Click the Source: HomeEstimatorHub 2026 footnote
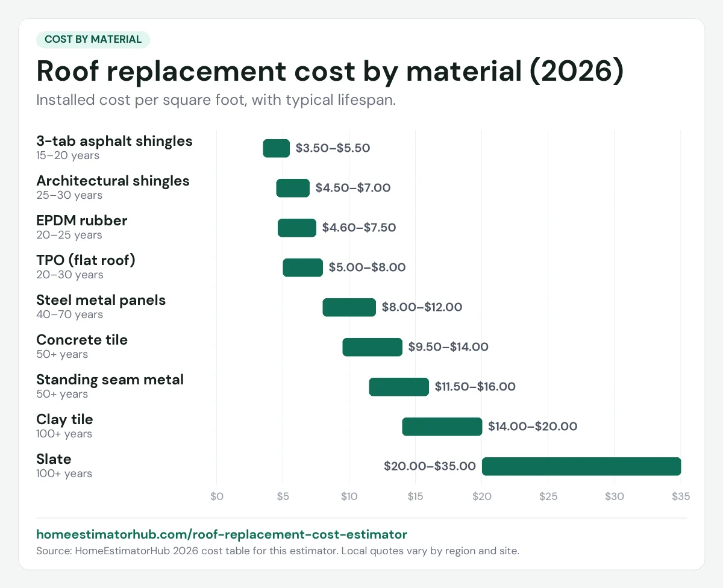 (277, 551)
